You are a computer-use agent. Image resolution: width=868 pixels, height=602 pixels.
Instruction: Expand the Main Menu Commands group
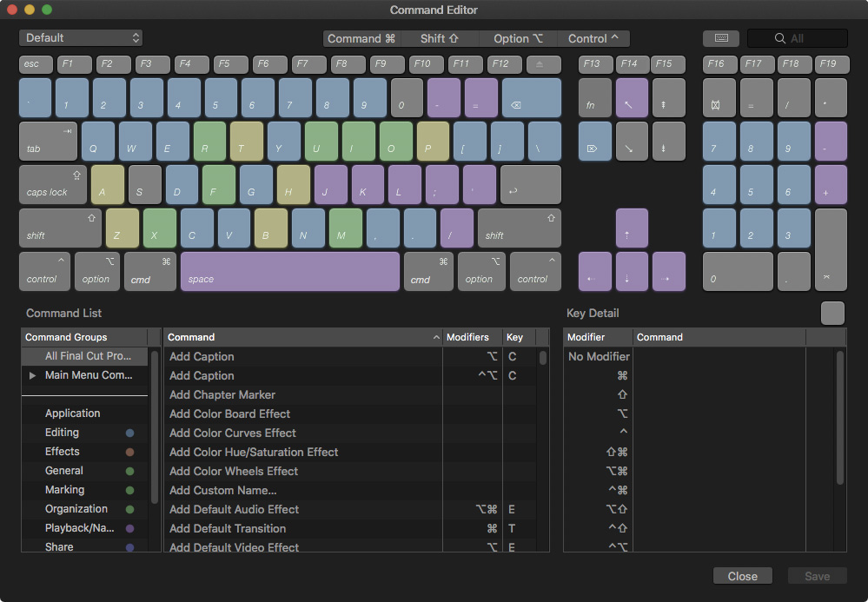pyautogui.click(x=32, y=375)
